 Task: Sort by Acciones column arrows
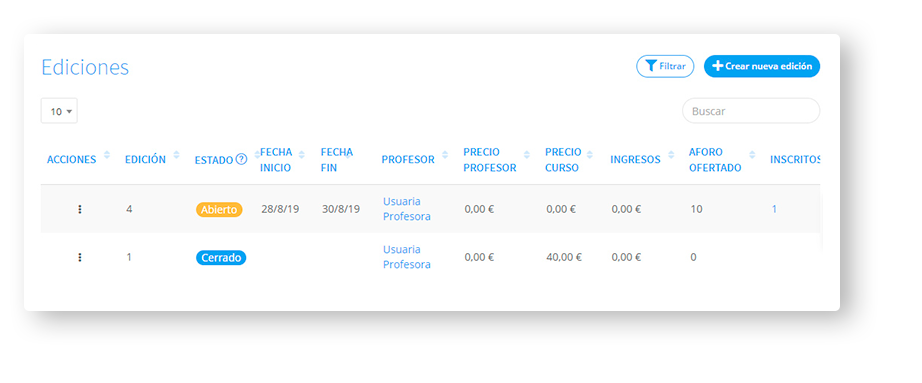point(106,155)
